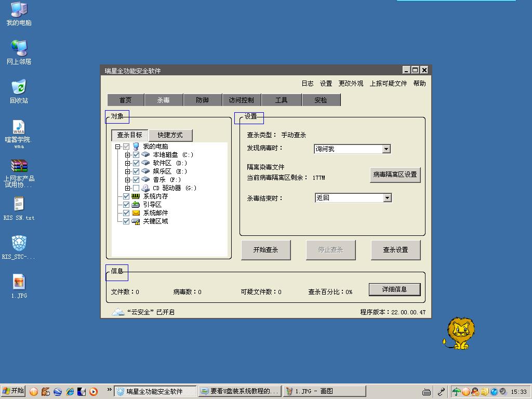Uncheck 引导区 checkbox
This screenshot has width=532, height=399.
pos(126,205)
